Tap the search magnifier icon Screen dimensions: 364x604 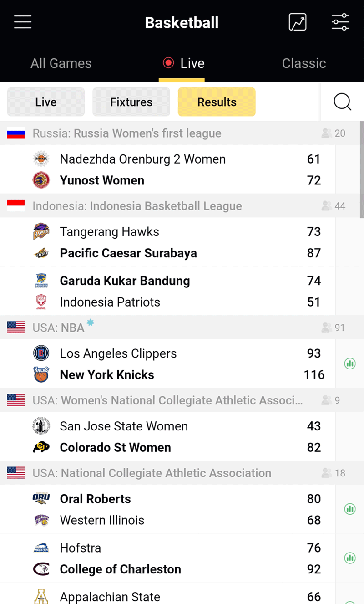click(342, 102)
